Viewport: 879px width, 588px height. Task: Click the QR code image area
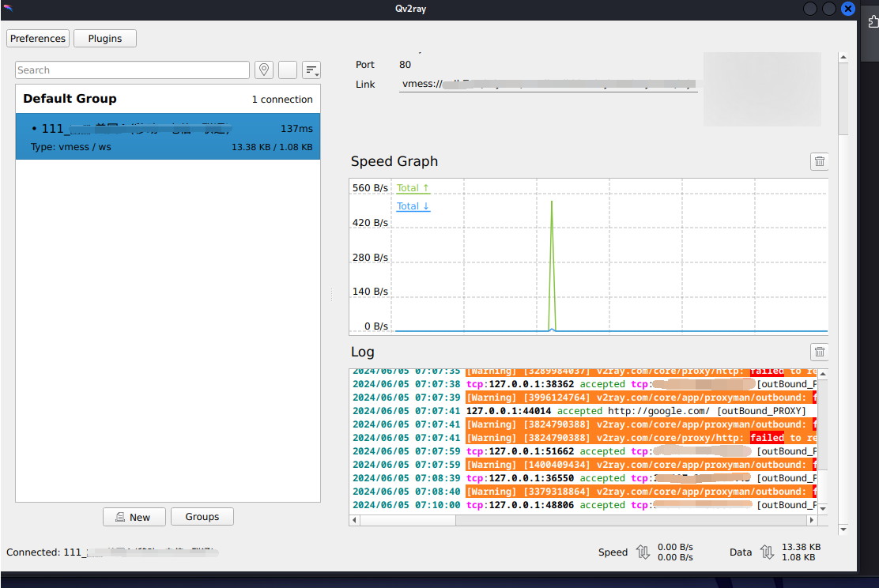click(762, 89)
